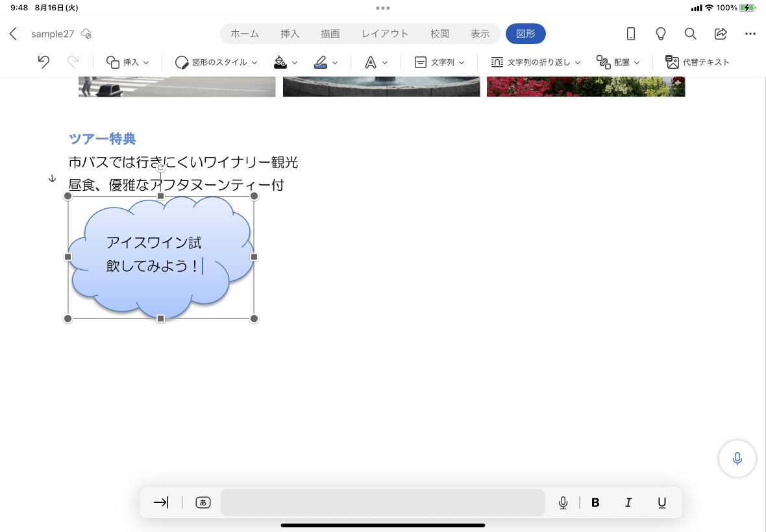Open the 文字列 text dropdown
766x532 pixels.
[x=439, y=62]
